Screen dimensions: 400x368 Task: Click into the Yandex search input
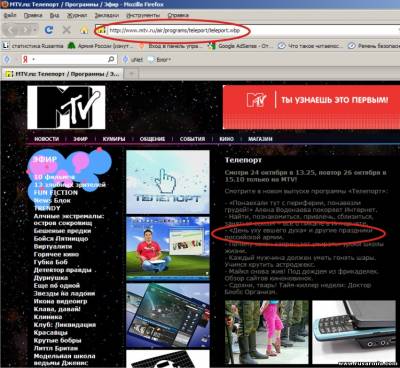pos(69,60)
